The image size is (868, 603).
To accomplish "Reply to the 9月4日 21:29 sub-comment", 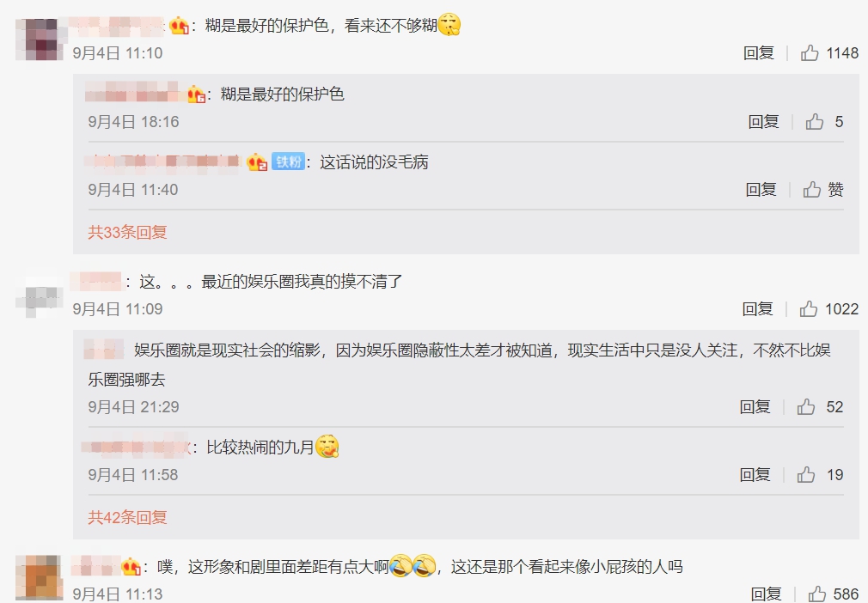I will 755,406.
